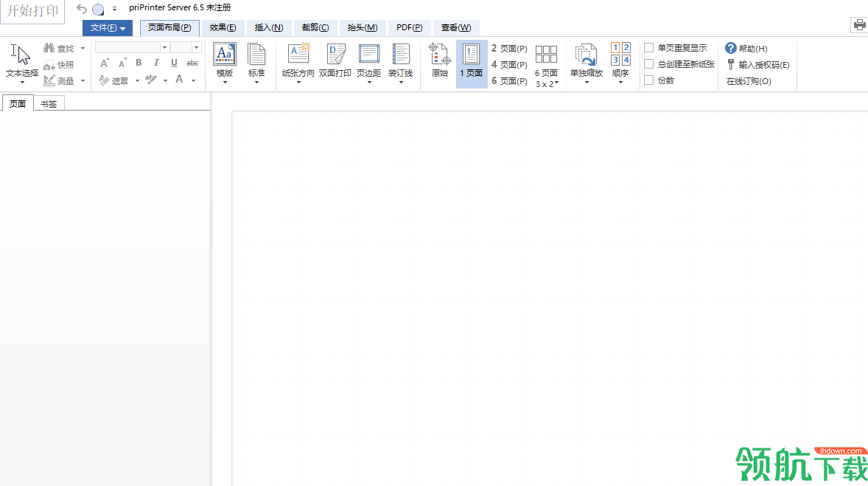Screen dimensions: 868x486
Task: Expand the 测量 dropdown arrow
Action: point(83,81)
